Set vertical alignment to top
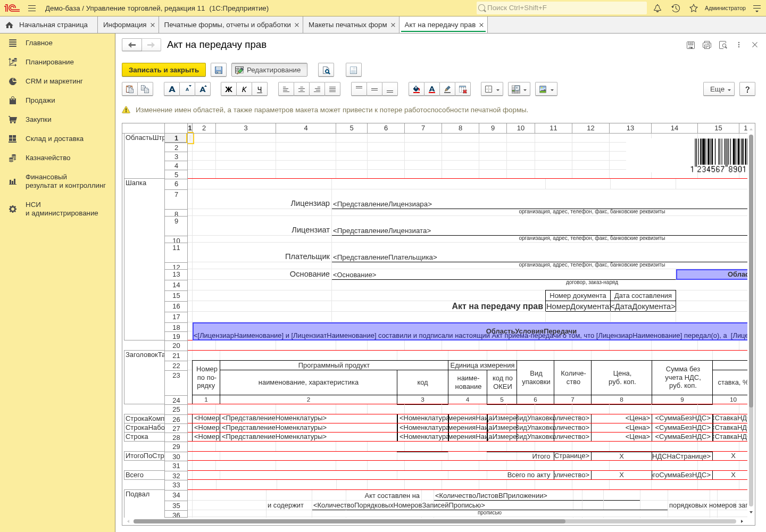The image size is (766, 532). point(359,89)
